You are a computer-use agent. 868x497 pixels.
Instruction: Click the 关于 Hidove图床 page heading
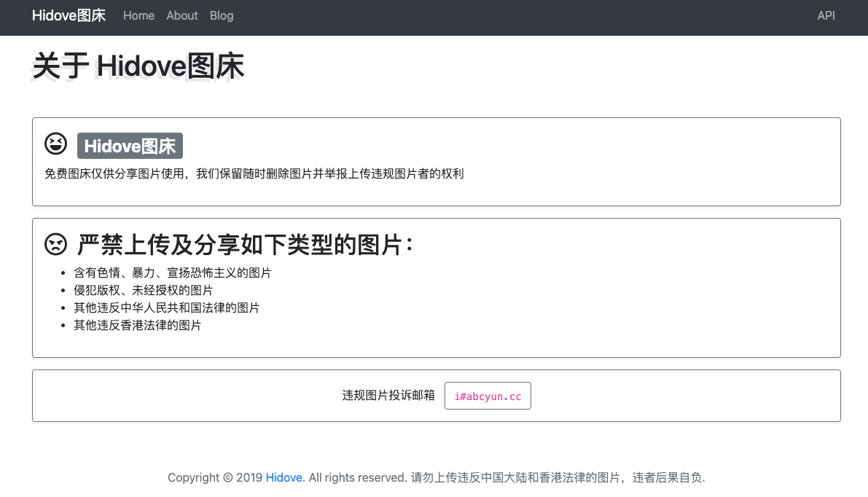(x=138, y=66)
